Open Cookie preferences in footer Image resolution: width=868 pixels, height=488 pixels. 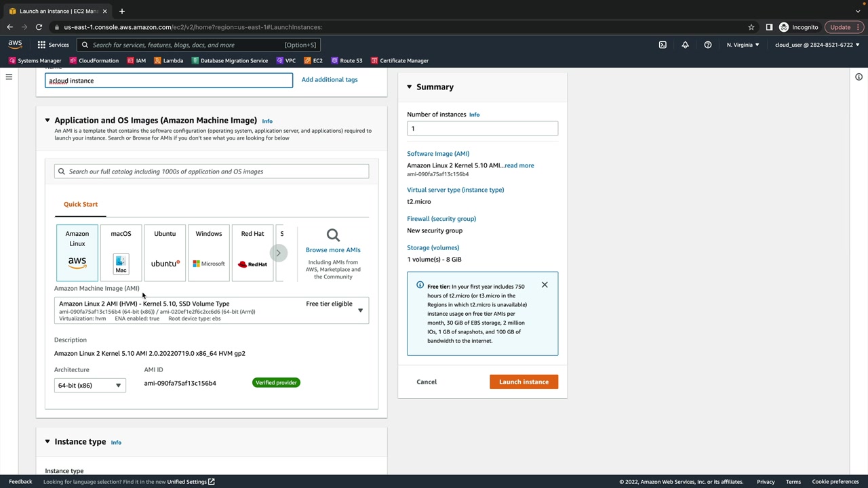pyautogui.click(x=835, y=482)
